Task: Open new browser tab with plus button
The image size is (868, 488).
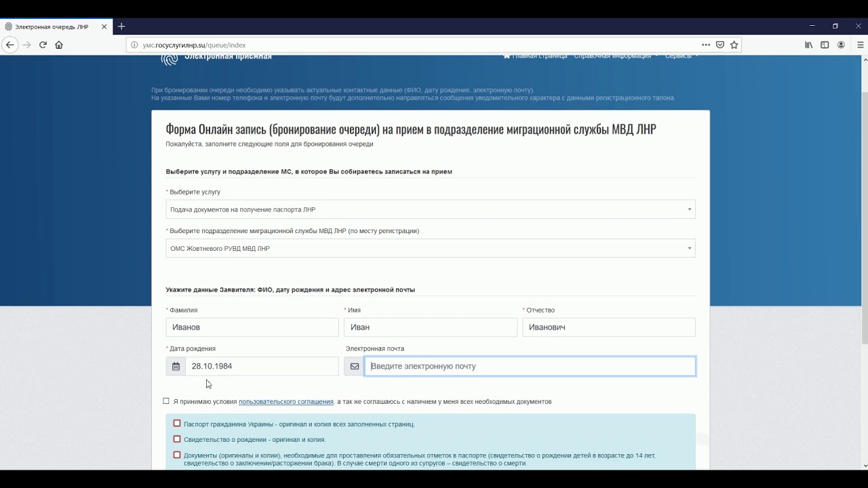Action: point(121,26)
